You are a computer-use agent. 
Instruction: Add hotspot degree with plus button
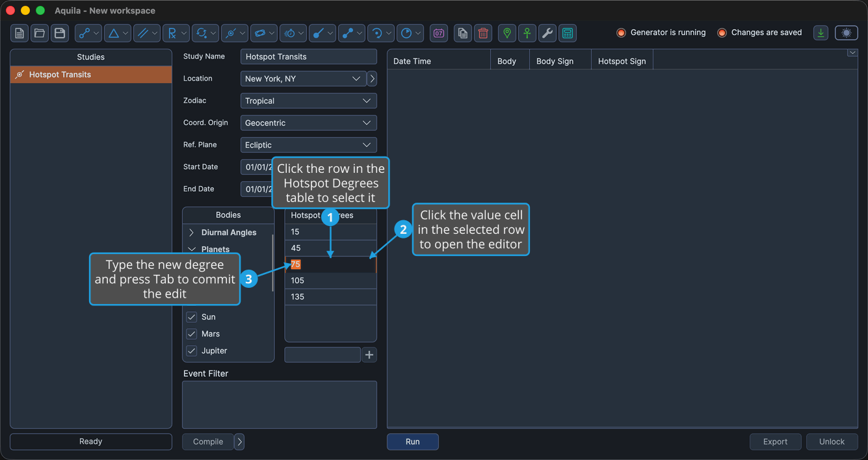click(x=369, y=355)
